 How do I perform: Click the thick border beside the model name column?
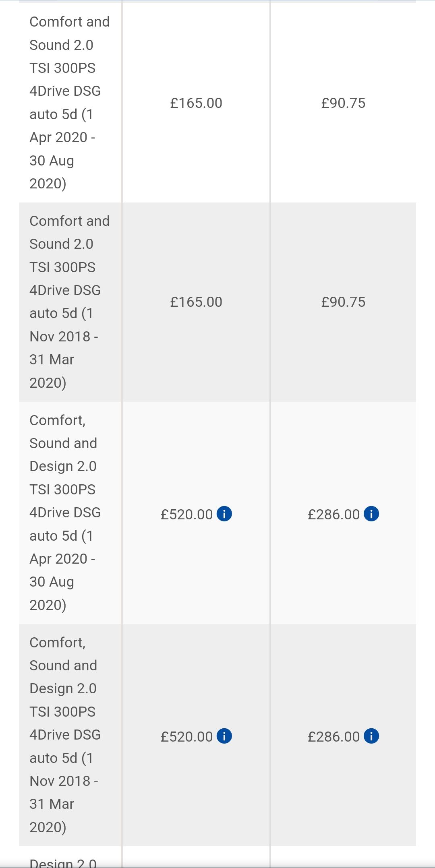(122, 403)
